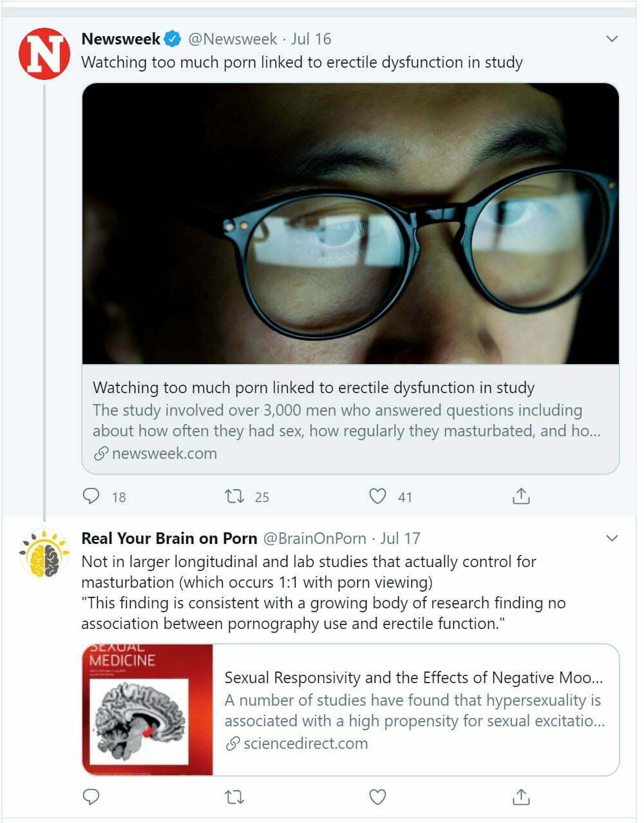644x823 pixels.
Task: Reply to the Newsweek tweet
Action: [91, 496]
